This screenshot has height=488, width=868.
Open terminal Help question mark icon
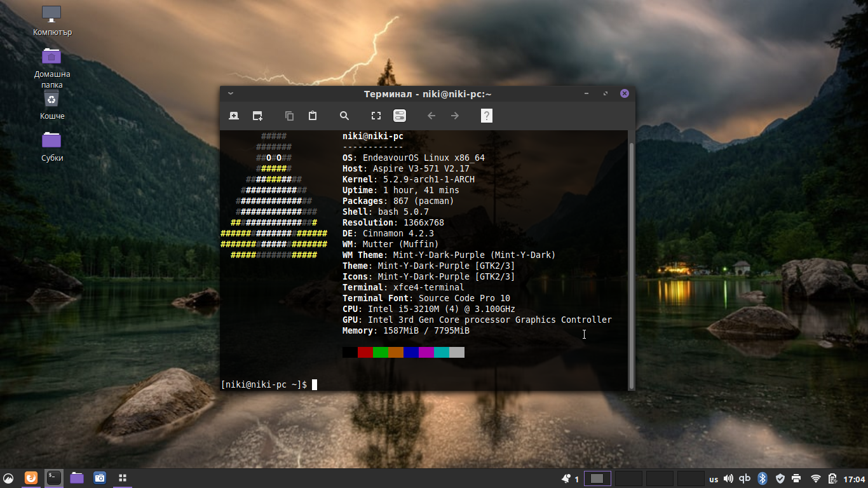click(x=486, y=116)
